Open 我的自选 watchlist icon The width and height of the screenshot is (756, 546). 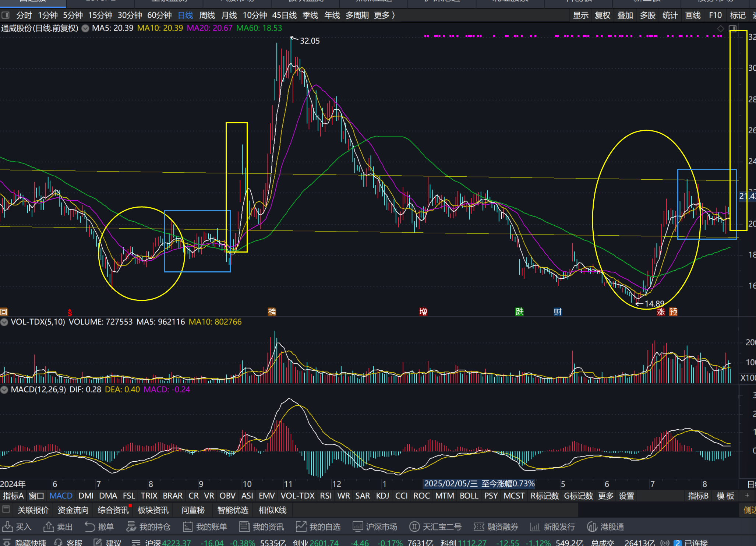(301, 526)
